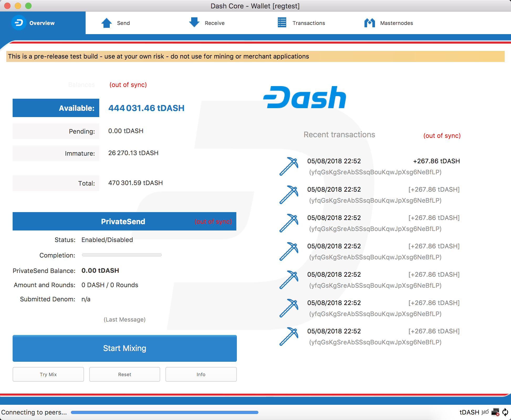Click the last transaction's [+267.86 tDASH] amount

(434, 331)
